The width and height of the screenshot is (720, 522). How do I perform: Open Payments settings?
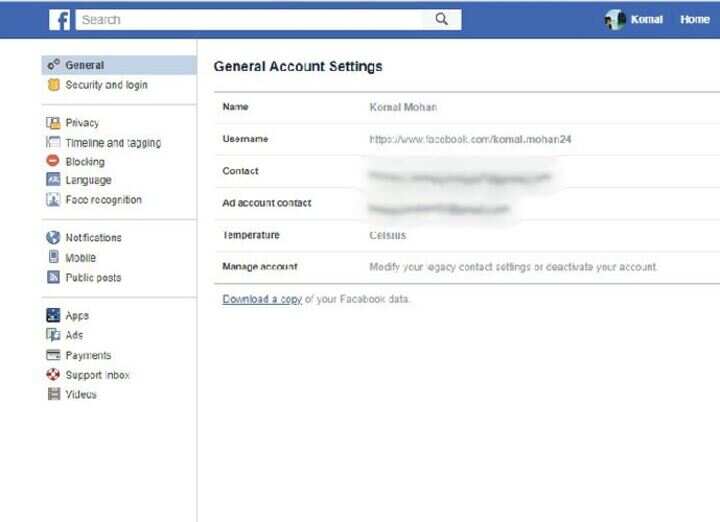tap(88, 355)
